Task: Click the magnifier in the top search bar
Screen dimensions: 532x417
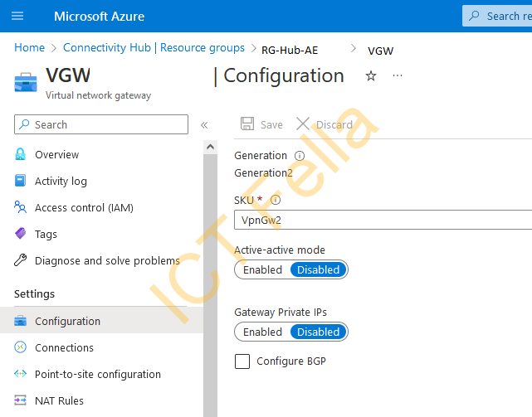Action: 474,16
